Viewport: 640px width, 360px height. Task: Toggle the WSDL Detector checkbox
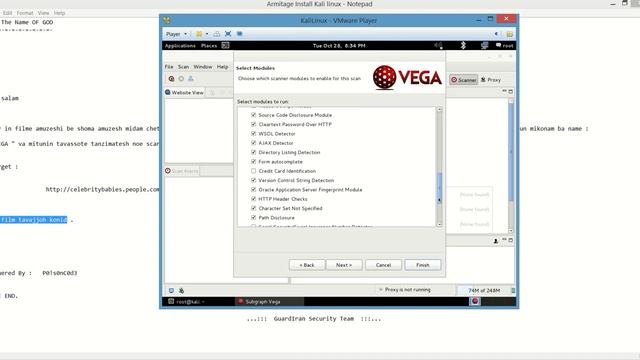(x=253, y=133)
